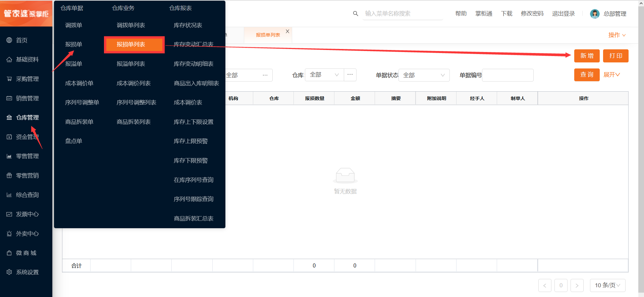The image size is (644, 297).
Task: Click the 综合查询 bar-chart icon
Action: pyautogui.click(x=9, y=195)
